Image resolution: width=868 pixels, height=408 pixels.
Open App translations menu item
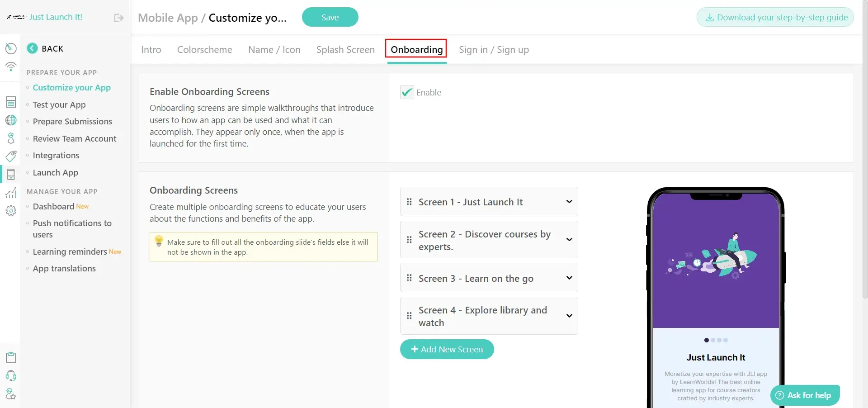tap(64, 269)
